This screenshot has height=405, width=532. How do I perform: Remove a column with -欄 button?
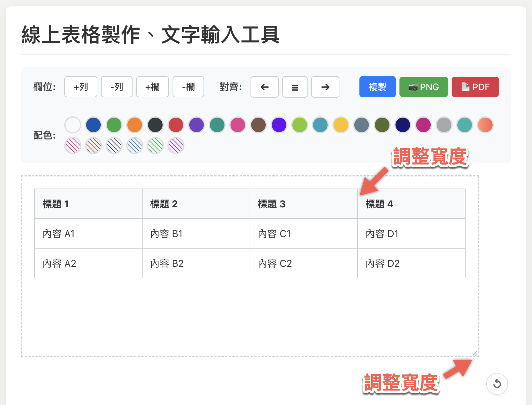(188, 87)
